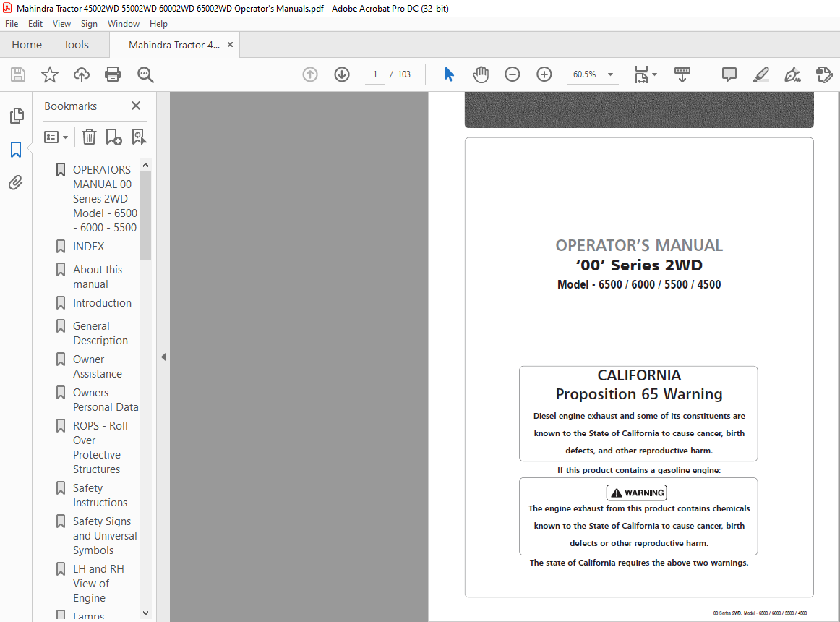
Task: Open the Sign document tool
Action: click(792, 74)
